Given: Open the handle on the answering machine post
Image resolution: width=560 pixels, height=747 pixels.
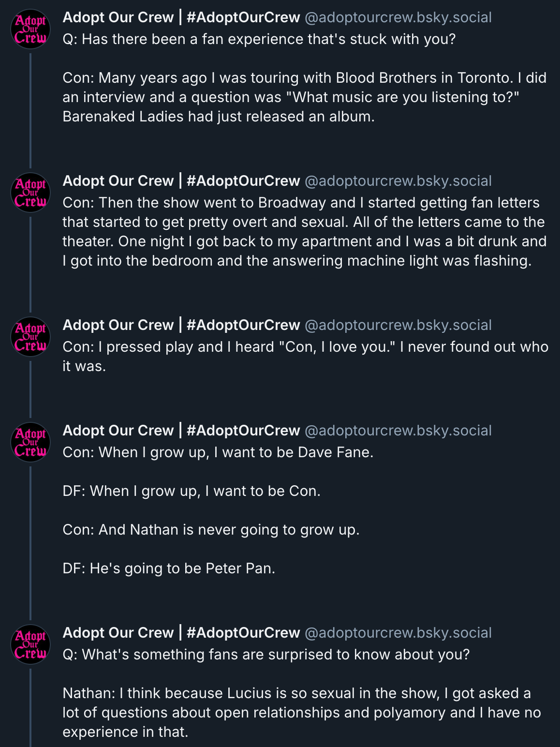Looking at the screenshot, I should (x=398, y=181).
